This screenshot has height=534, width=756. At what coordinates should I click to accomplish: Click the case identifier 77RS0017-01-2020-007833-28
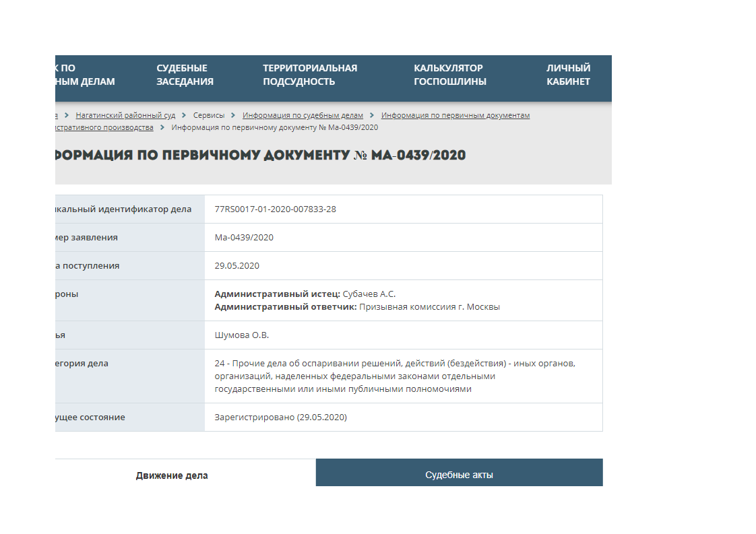(x=275, y=209)
